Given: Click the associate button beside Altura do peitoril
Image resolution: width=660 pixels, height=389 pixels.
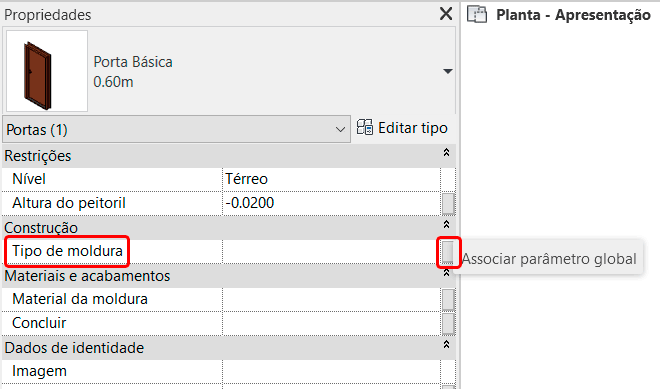Looking at the screenshot, I should click(x=448, y=204).
